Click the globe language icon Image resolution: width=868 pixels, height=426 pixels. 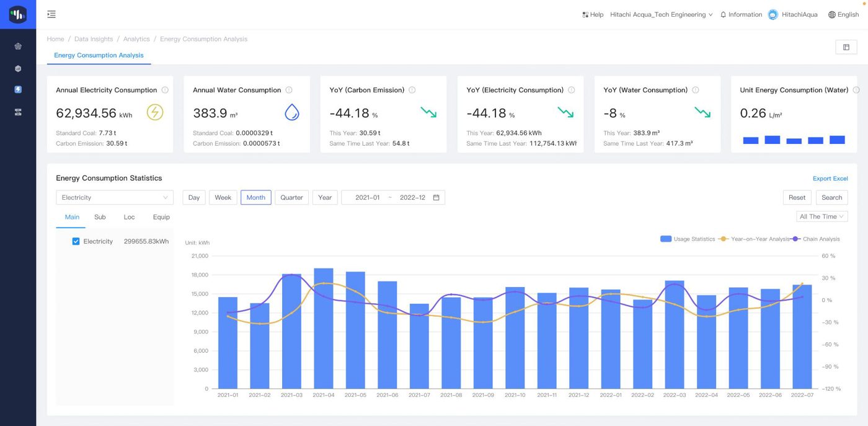pos(831,15)
